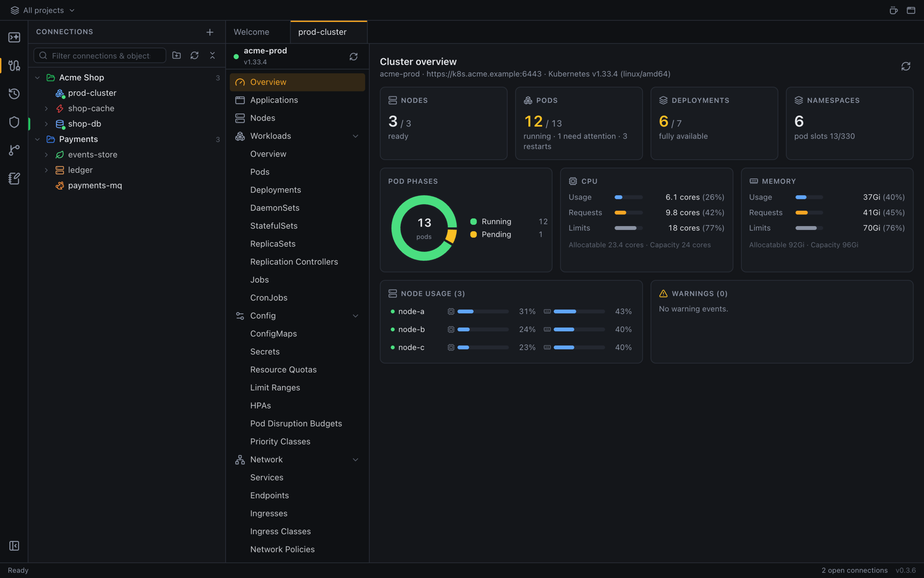924x578 pixels.
Task: Focus the Filter connections & object field
Action: point(100,55)
